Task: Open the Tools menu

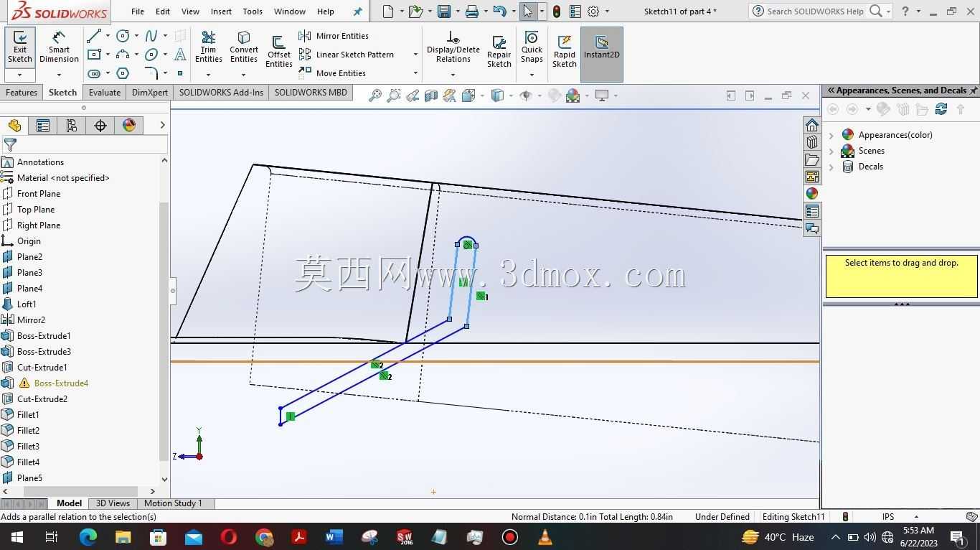Action: point(253,11)
